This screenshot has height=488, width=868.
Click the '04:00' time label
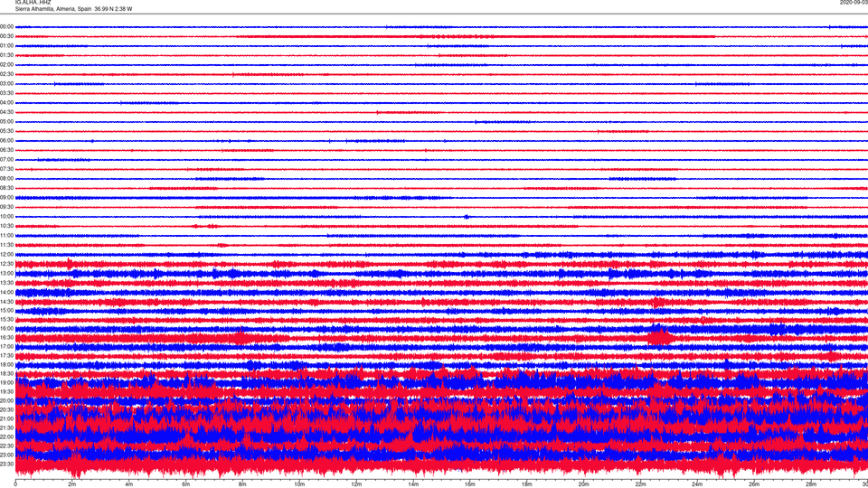tap(6, 102)
